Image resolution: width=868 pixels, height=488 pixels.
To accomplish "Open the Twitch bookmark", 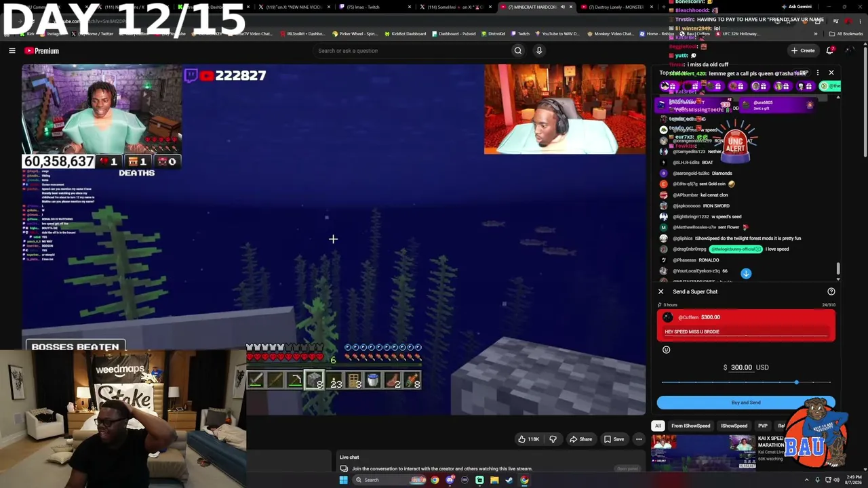I will [521, 33].
